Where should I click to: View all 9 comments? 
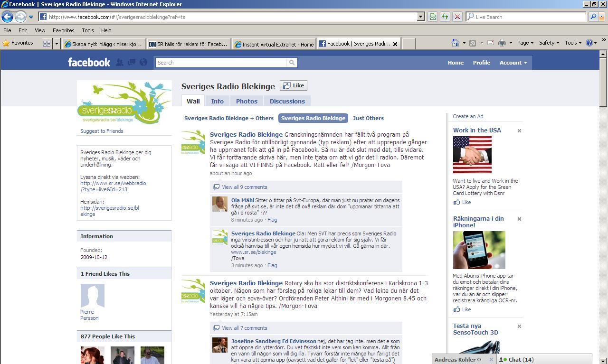[245, 187]
